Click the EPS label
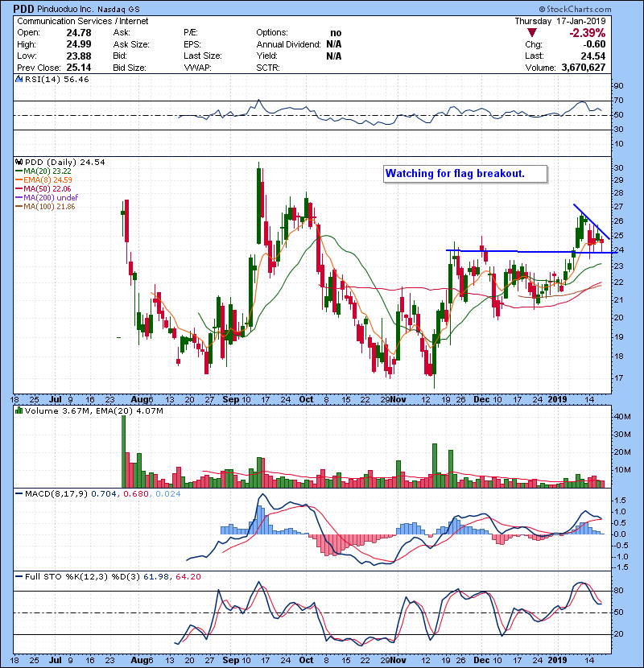This screenshot has width=644, height=668. point(192,44)
